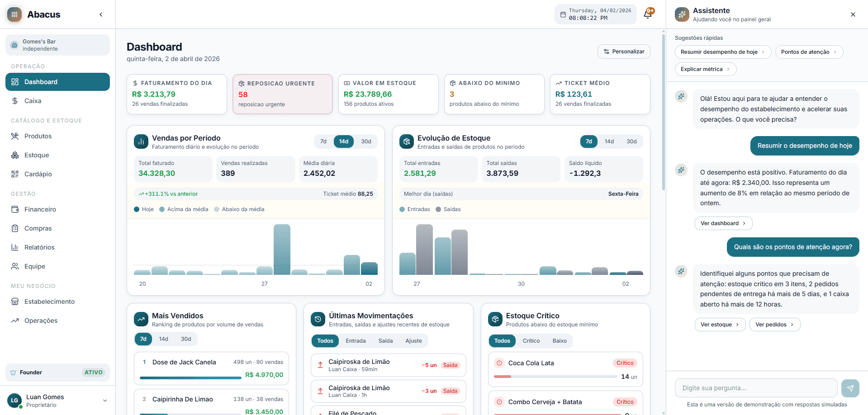Click the Coca Cola Lata alert icon
The height and width of the screenshot is (415, 868).
pos(499,363)
